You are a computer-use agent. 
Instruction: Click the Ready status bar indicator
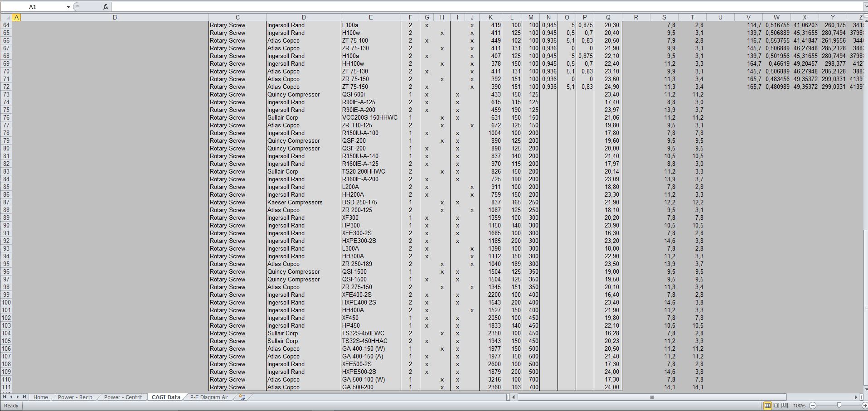(11, 406)
